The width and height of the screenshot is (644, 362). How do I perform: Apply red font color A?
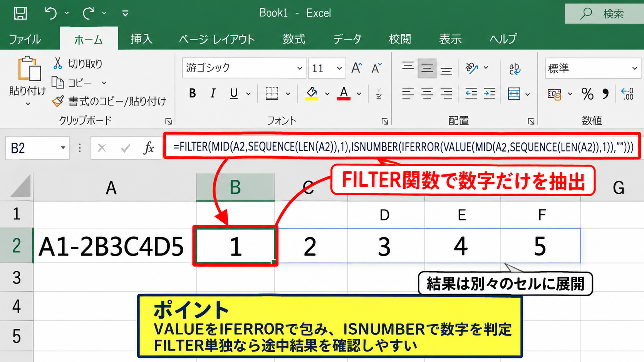click(x=344, y=93)
